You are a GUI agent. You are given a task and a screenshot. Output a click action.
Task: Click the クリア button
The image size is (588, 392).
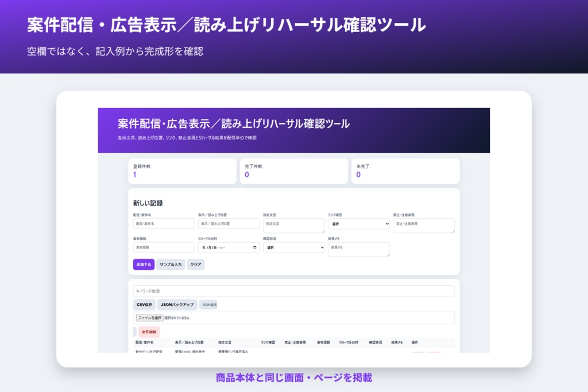pyautogui.click(x=195, y=264)
